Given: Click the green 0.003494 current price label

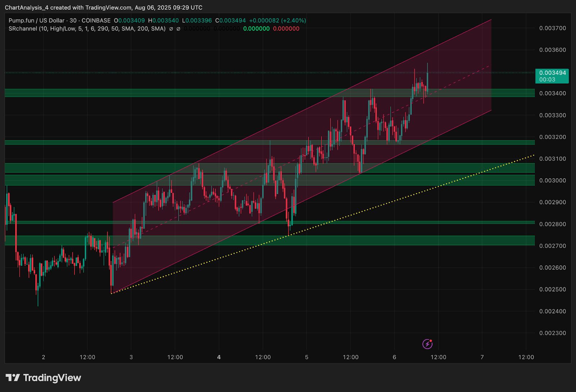Looking at the screenshot, I should click(552, 76).
